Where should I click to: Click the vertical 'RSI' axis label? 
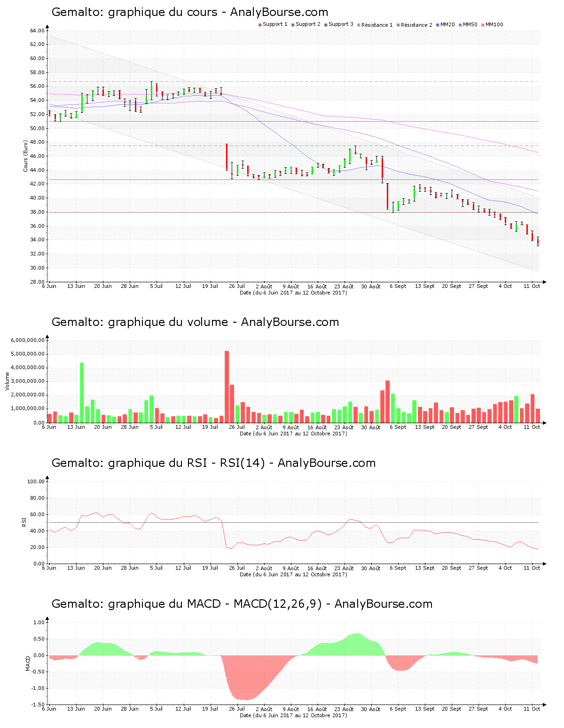pos(24,522)
